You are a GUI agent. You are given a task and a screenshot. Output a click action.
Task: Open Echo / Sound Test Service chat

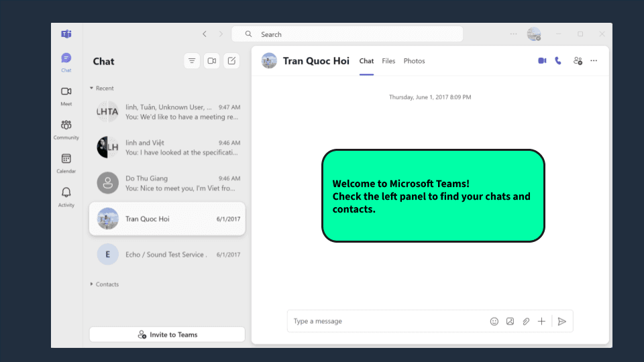click(x=167, y=255)
